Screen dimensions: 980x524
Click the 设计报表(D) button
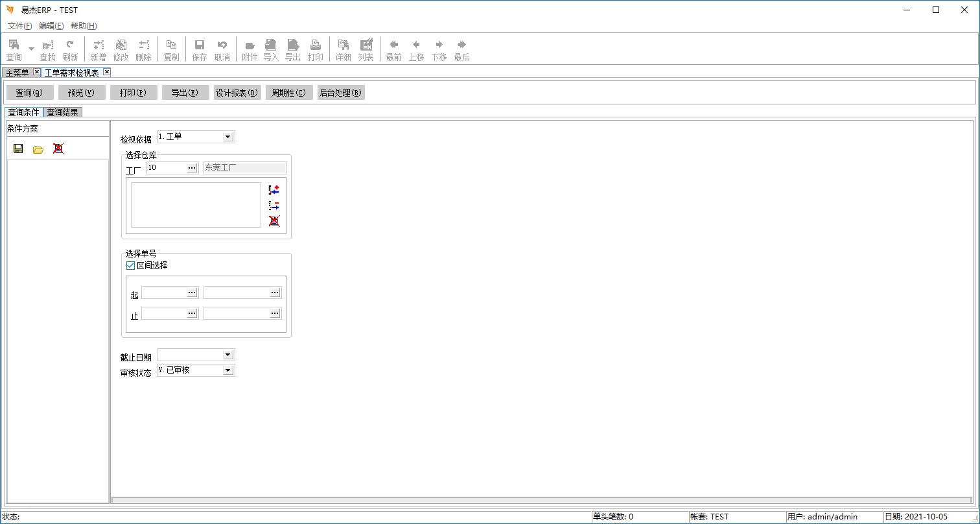(x=237, y=93)
